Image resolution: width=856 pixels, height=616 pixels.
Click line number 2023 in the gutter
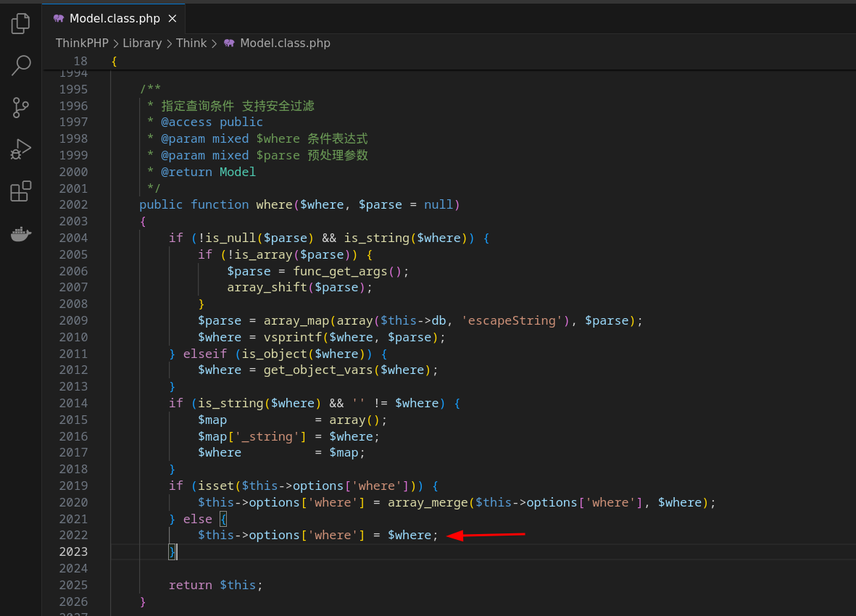click(73, 552)
